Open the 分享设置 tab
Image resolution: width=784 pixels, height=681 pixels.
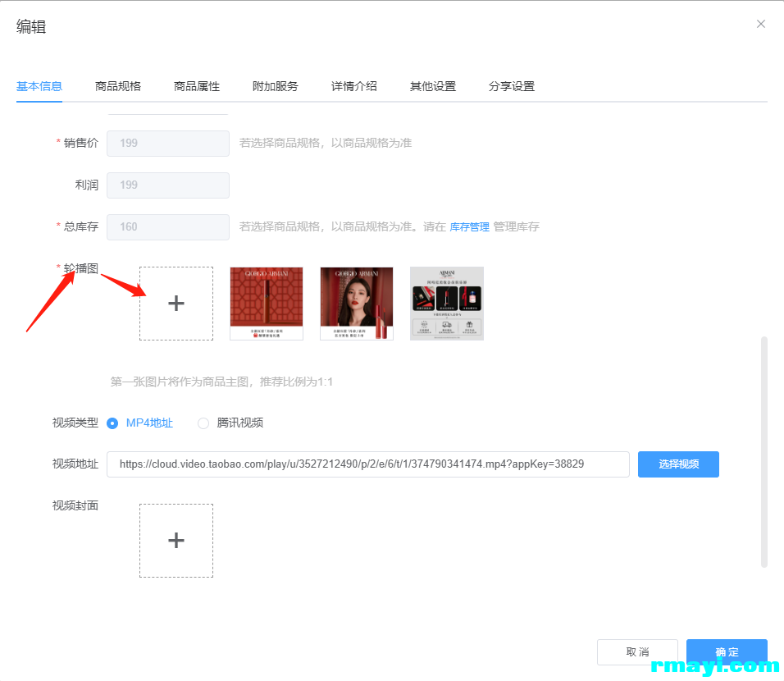point(512,86)
